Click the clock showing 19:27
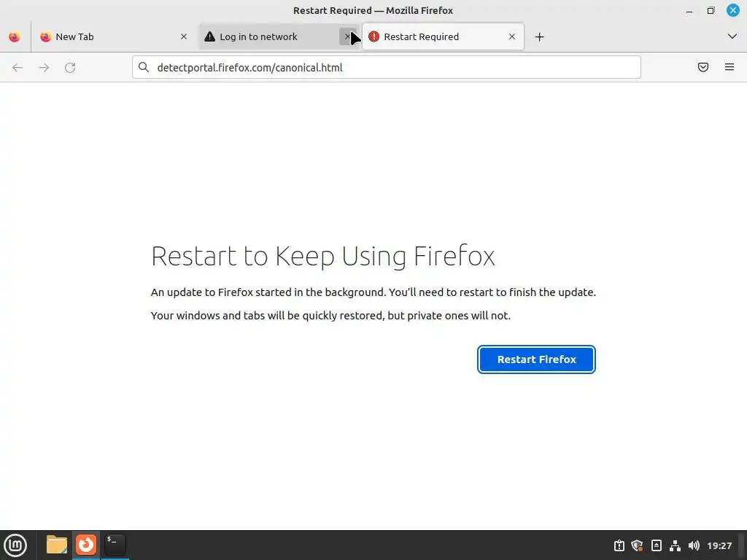 (x=719, y=545)
